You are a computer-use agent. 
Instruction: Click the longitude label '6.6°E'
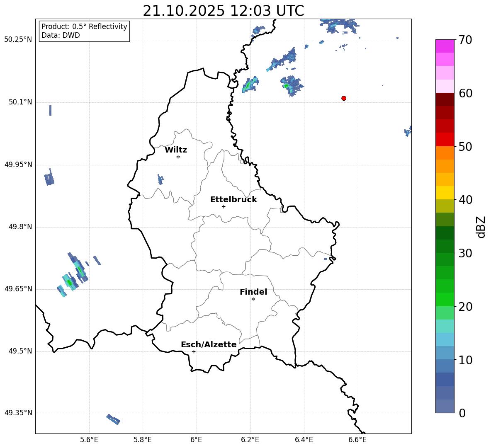pyautogui.click(x=357, y=440)
